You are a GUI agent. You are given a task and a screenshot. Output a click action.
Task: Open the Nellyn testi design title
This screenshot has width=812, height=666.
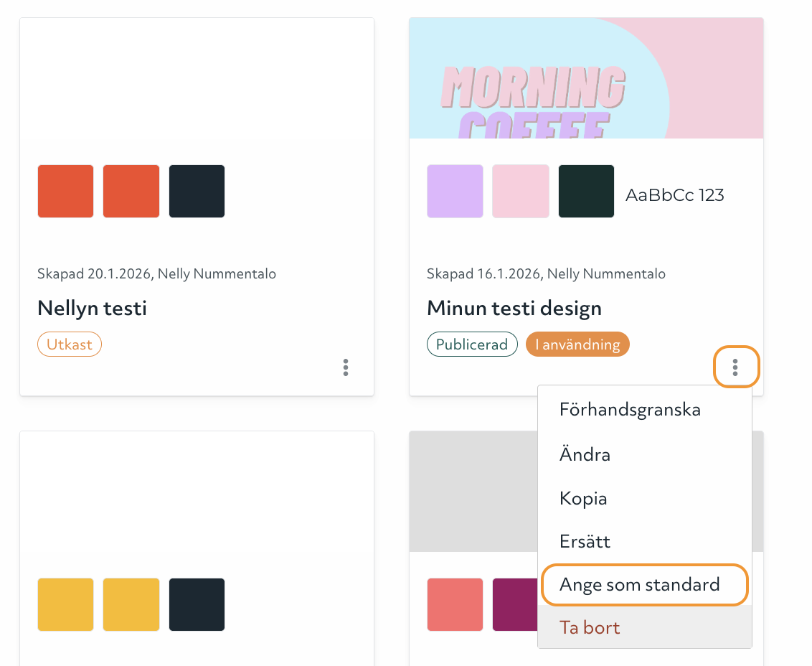click(x=92, y=309)
